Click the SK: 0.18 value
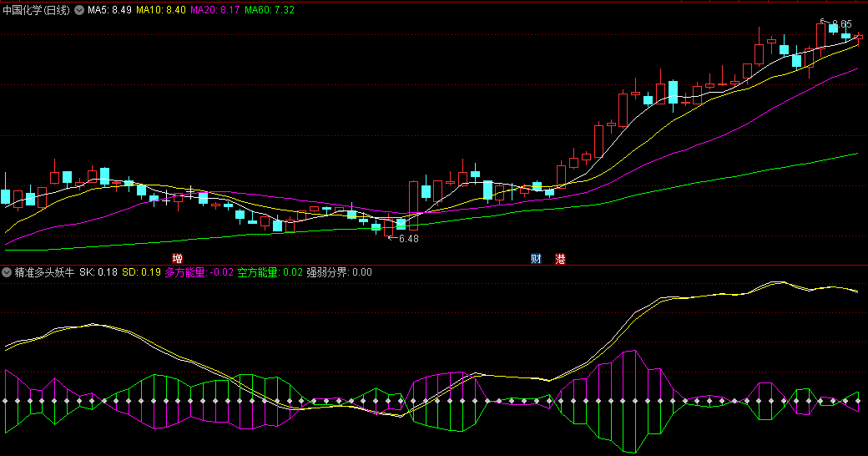The image size is (868, 456). [98, 272]
